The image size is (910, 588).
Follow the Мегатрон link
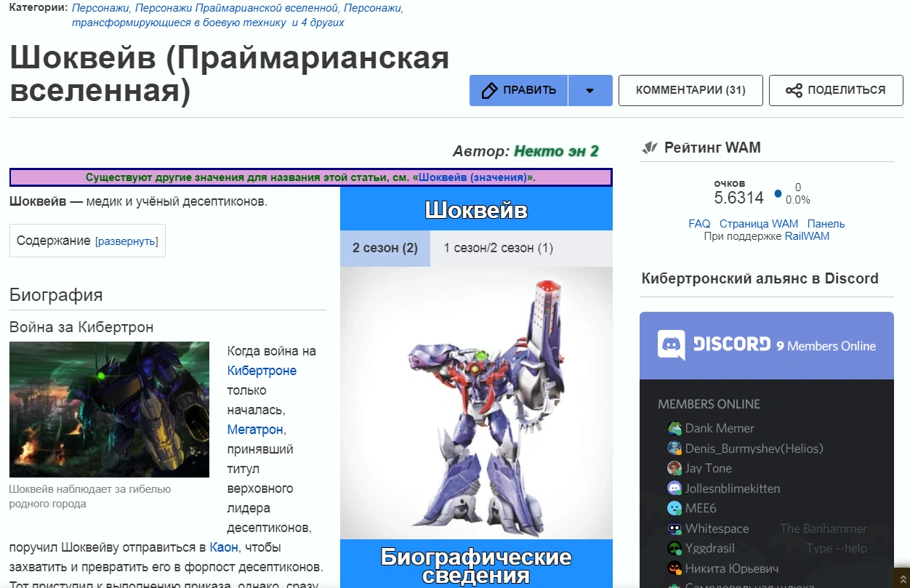pos(255,430)
